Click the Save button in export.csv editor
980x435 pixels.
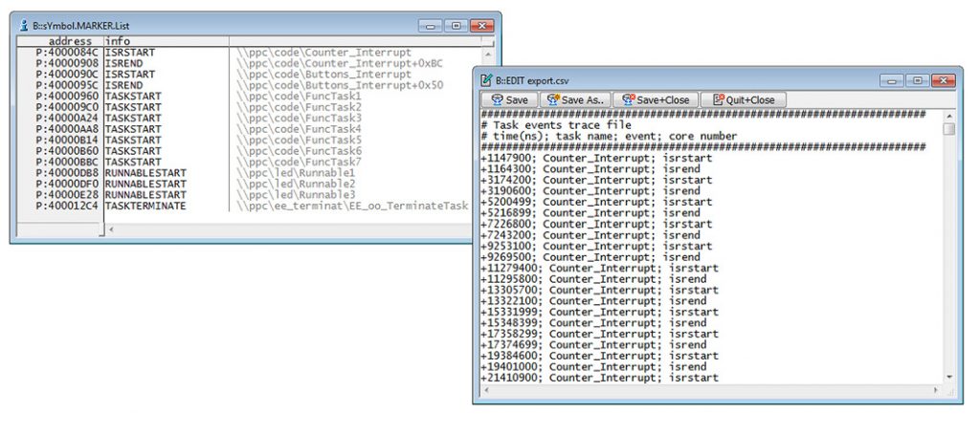pos(509,99)
